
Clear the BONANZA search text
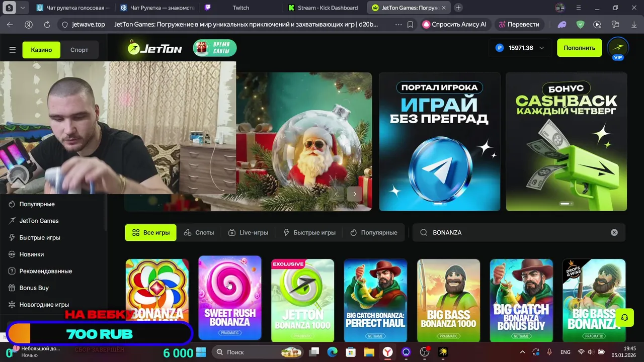(614, 232)
